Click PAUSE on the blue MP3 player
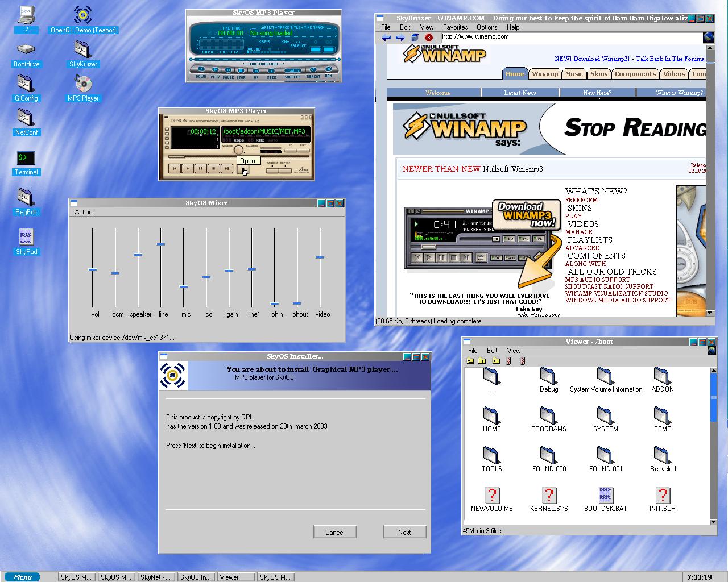Screen dimensions: 728x582 (x=228, y=70)
